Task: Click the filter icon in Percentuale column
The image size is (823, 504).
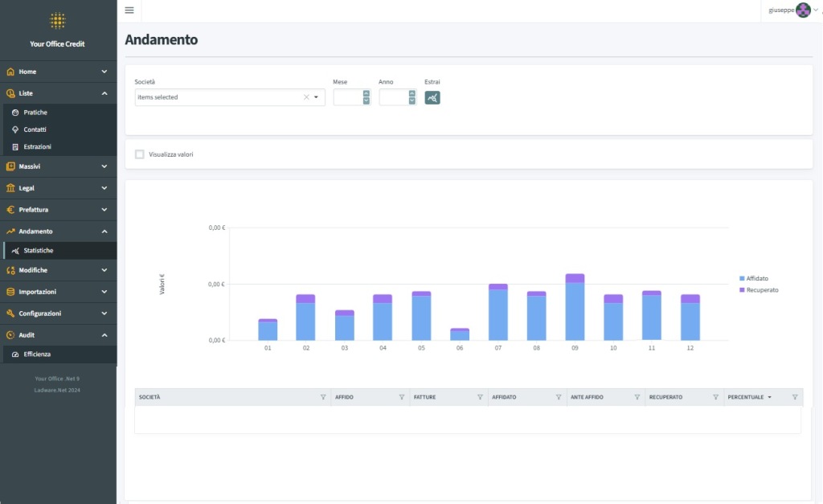Action: pos(794,397)
